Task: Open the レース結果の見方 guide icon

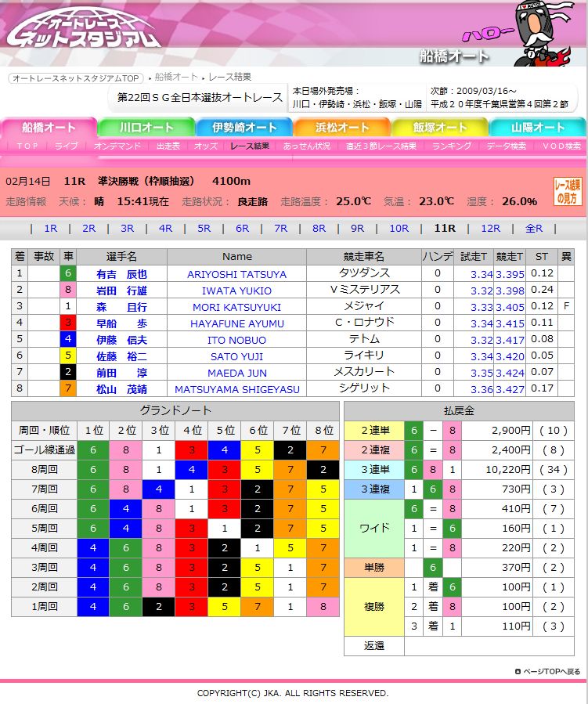Action: pos(568,191)
